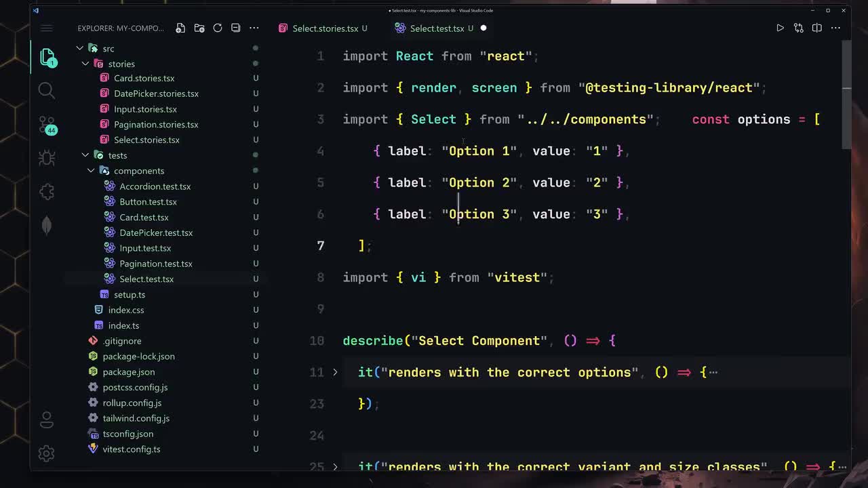Open tailwind.config.js file
This screenshot has width=868, height=488.
(136, 419)
